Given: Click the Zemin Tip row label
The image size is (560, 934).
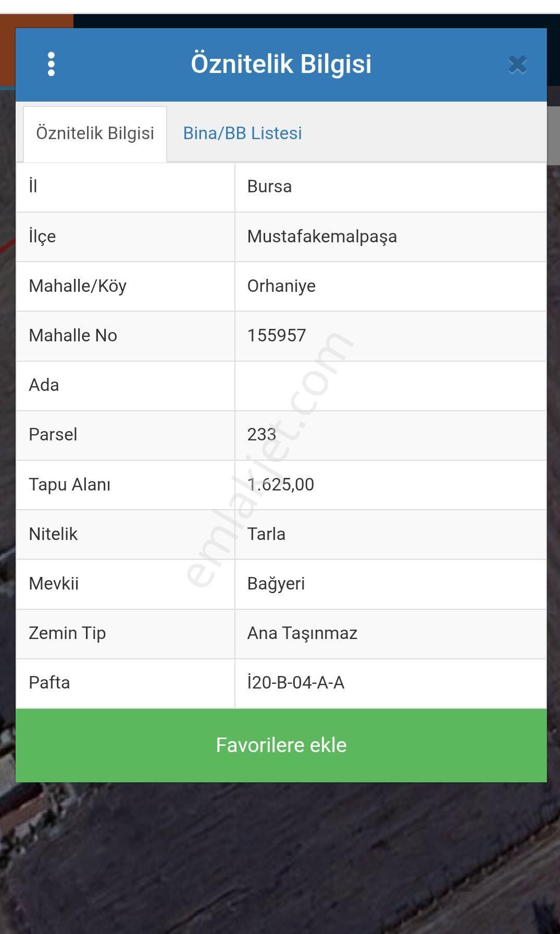Looking at the screenshot, I should 67,633.
